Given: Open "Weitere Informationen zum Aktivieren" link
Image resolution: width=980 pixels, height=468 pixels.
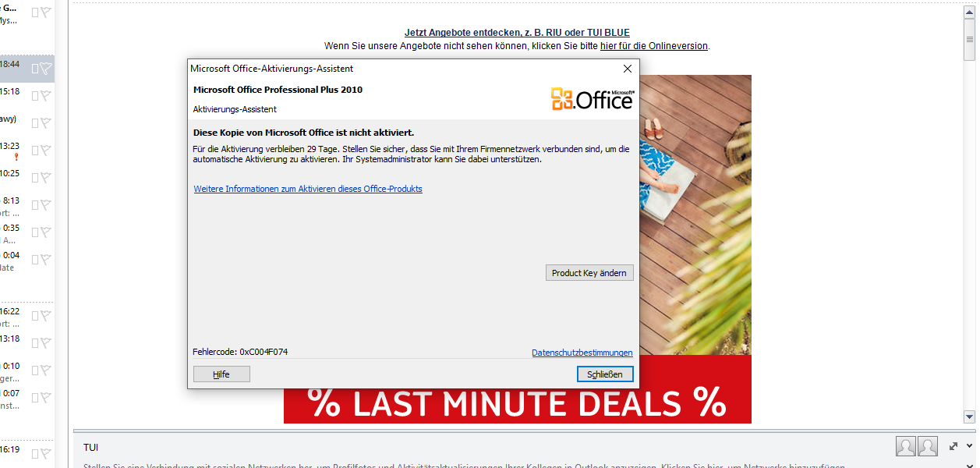Looking at the screenshot, I should (308, 189).
